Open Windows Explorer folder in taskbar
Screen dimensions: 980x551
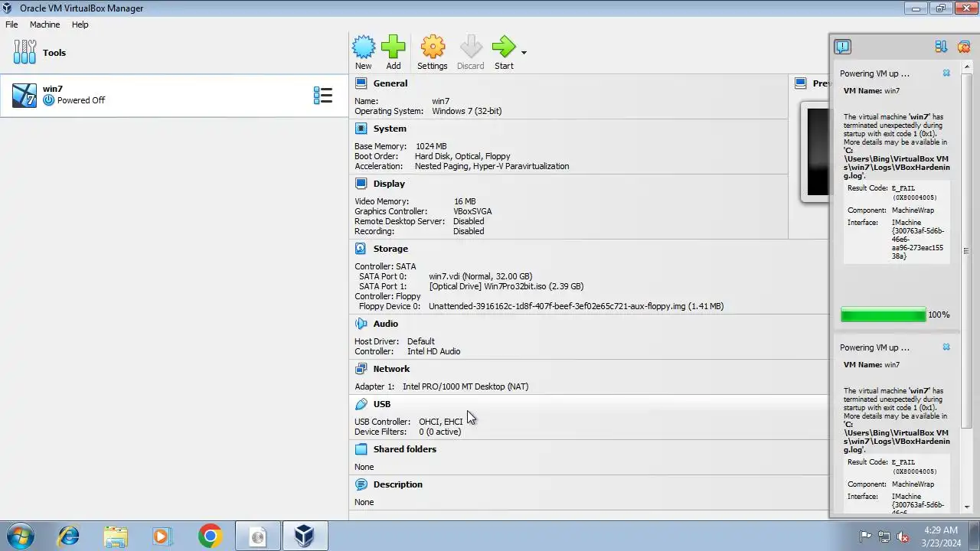point(116,536)
